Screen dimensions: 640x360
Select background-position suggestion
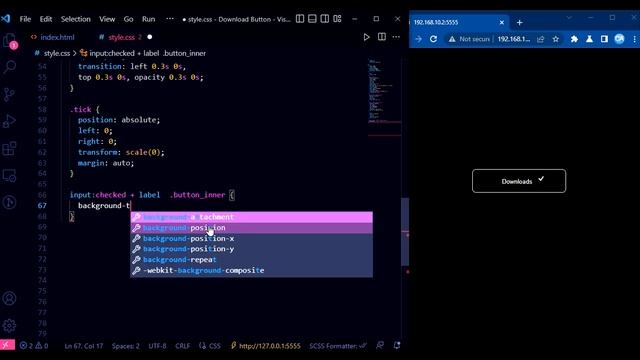pyautogui.click(x=251, y=228)
